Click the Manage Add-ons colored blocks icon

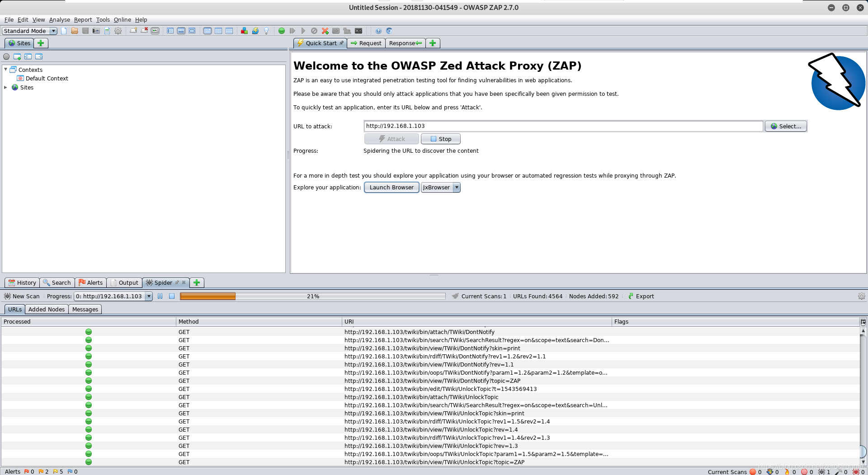point(244,31)
